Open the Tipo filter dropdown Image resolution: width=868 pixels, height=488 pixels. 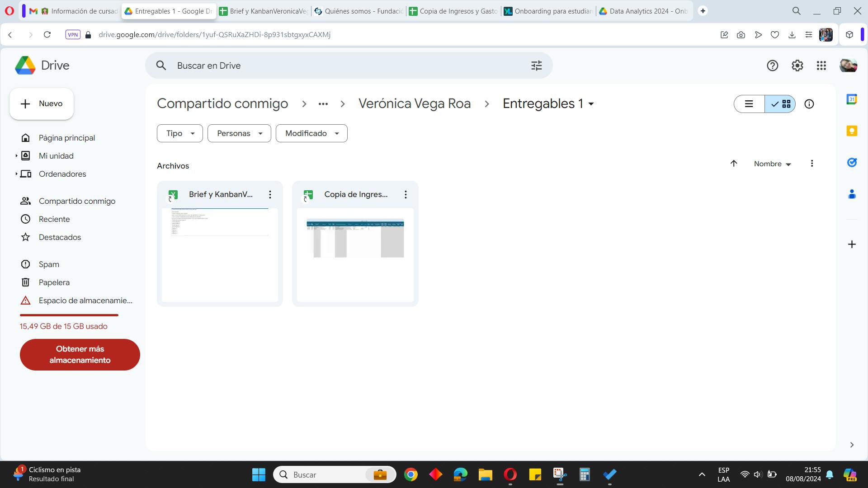point(179,133)
